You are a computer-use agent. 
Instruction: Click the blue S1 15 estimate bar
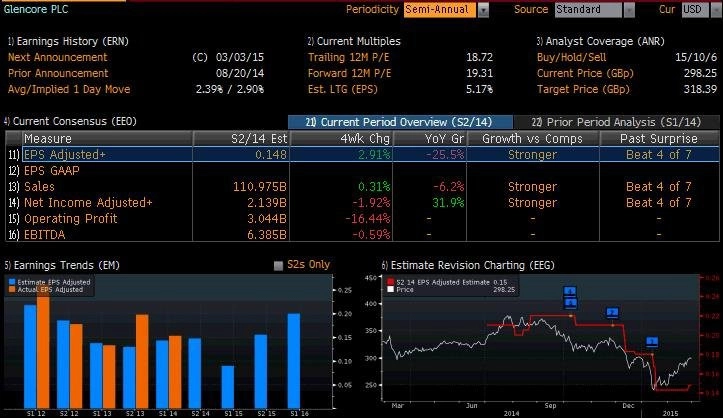(x=228, y=387)
